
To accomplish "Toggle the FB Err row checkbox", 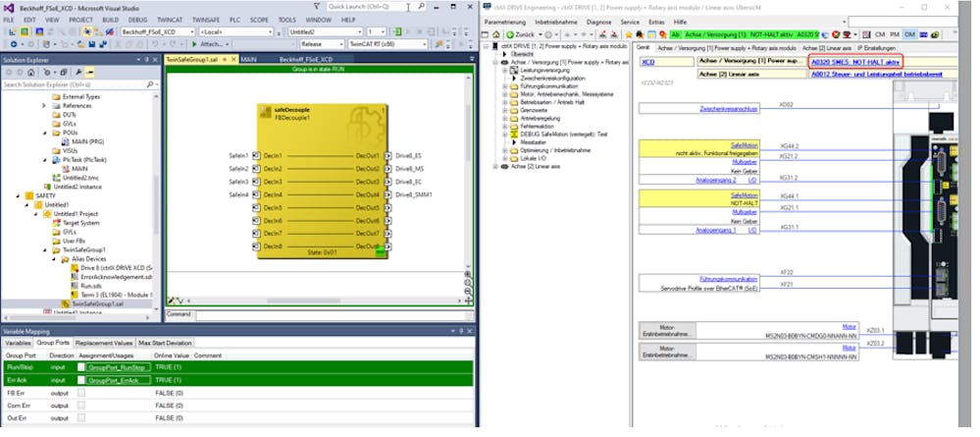I will pos(80,393).
